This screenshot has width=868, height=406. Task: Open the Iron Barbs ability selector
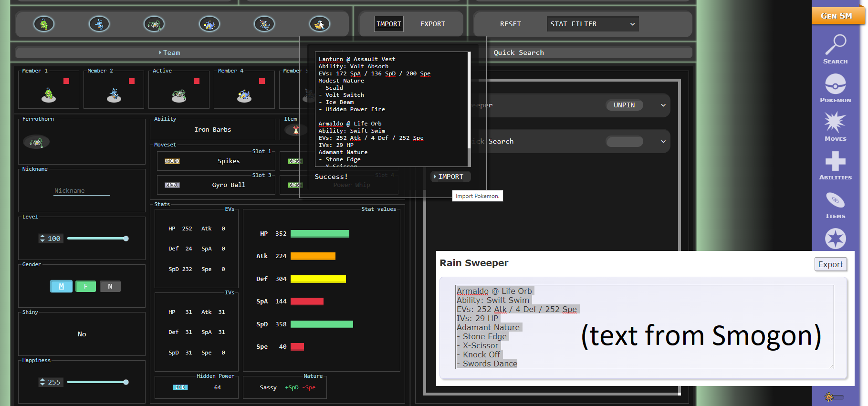213,130
